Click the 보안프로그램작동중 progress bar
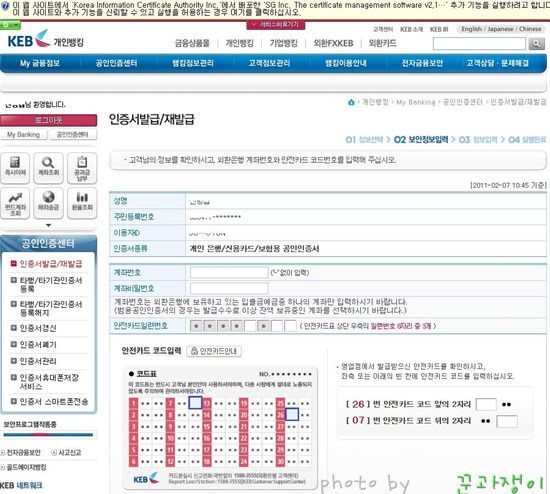The image size is (550, 494). coord(48,435)
